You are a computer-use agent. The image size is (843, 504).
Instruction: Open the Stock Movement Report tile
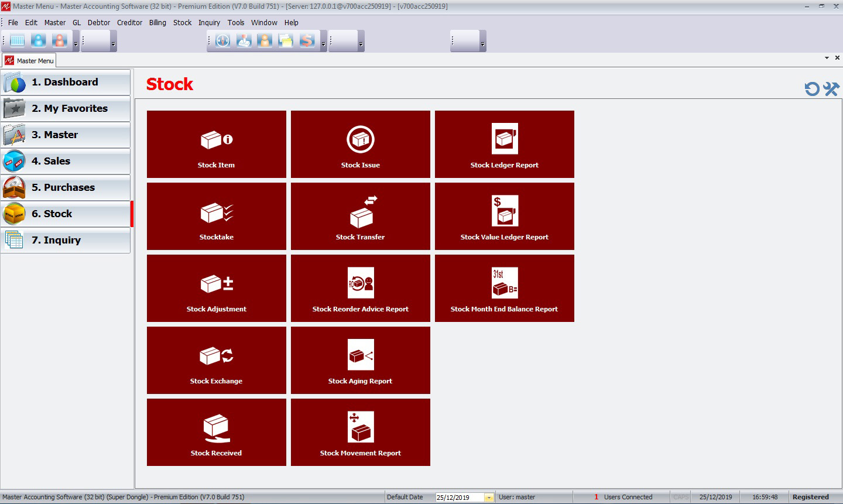pyautogui.click(x=361, y=432)
